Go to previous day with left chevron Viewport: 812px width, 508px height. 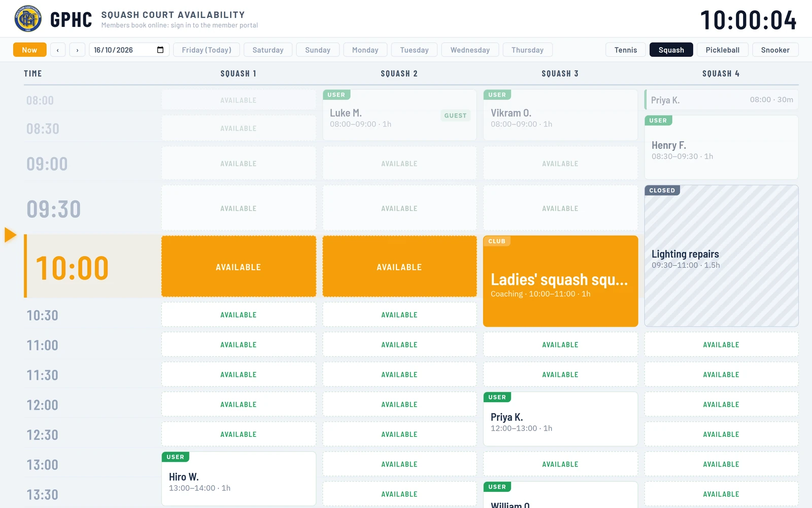(x=58, y=50)
